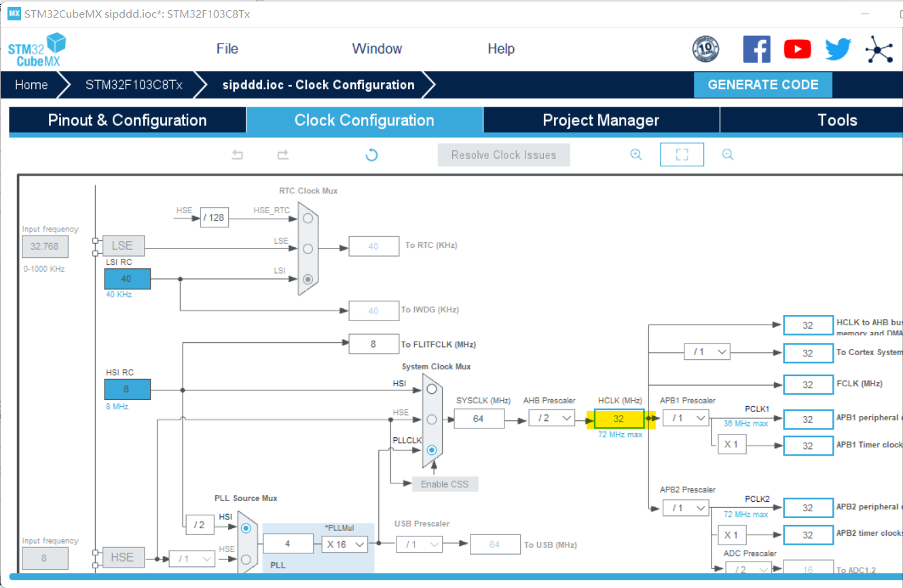This screenshot has height=588, width=903.
Task: Click the undo arrow in clock toolbar
Action: pyautogui.click(x=237, y=155)
